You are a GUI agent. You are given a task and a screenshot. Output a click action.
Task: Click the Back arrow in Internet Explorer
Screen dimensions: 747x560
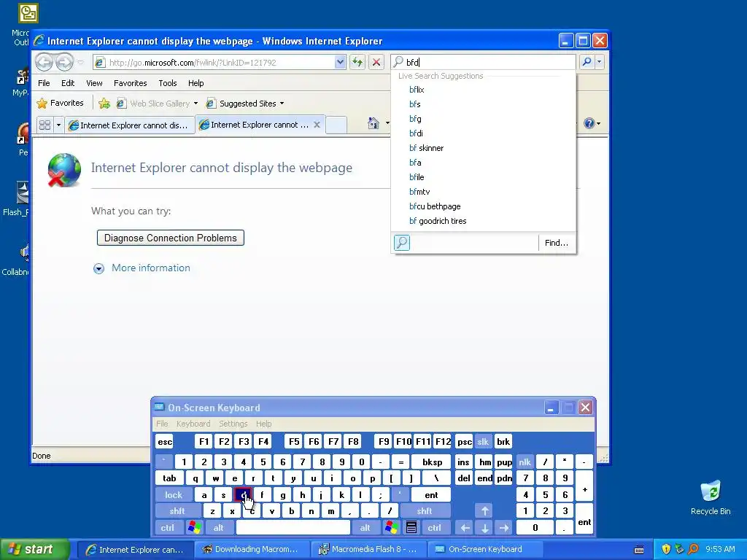click(44, 62)
